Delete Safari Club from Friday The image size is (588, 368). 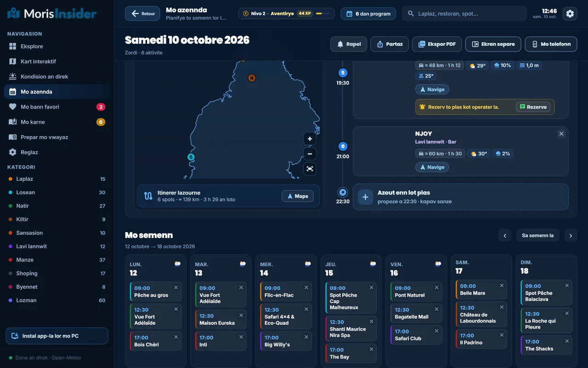click(437, 331)
